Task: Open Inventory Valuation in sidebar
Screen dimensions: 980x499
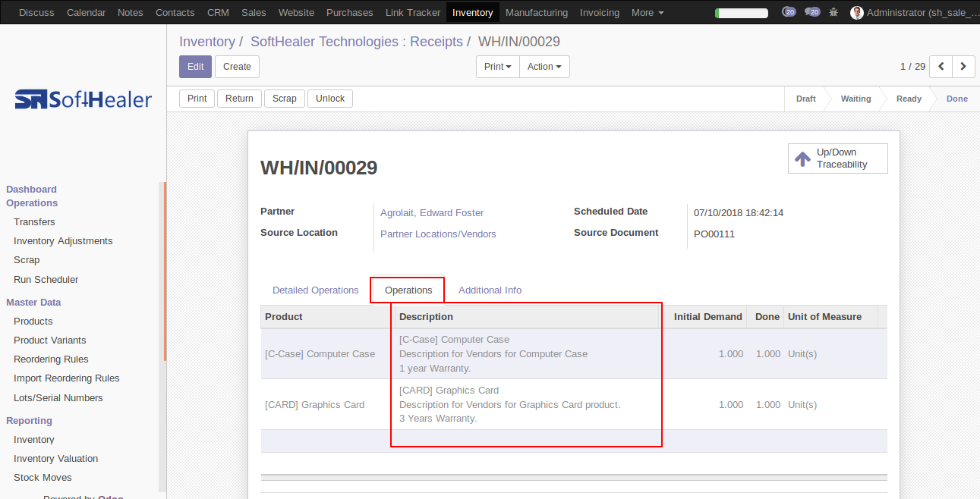Action: tap(56, 459)
